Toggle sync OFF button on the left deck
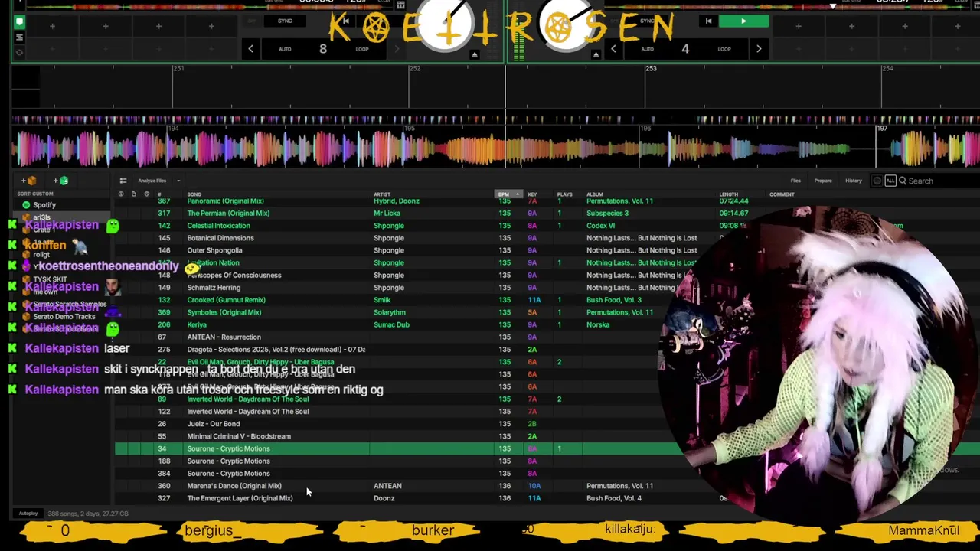Viewport: 980px width, 551px height. click(x=252, y=21)
